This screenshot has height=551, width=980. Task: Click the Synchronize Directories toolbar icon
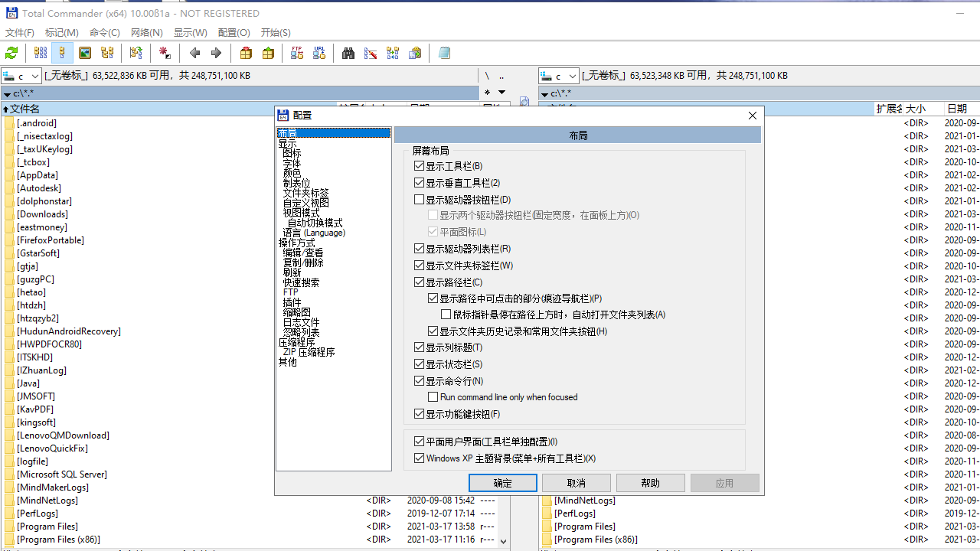point(392,53)
